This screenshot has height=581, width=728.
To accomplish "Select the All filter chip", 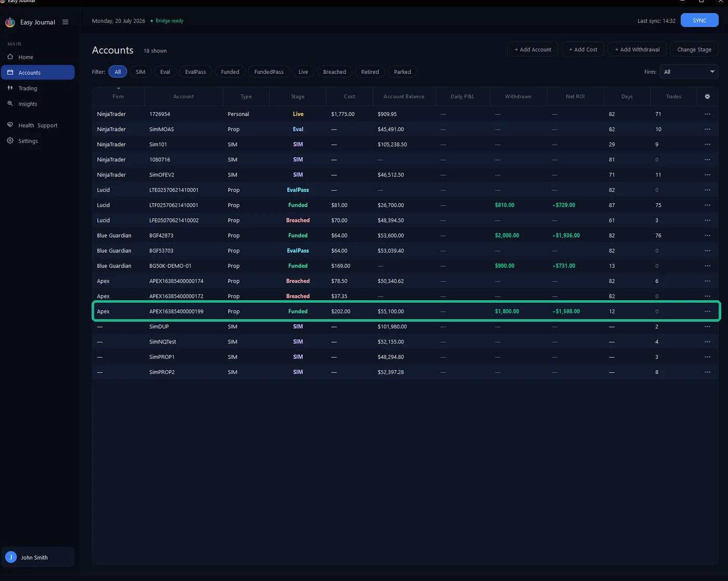I will tap(118, 72).
